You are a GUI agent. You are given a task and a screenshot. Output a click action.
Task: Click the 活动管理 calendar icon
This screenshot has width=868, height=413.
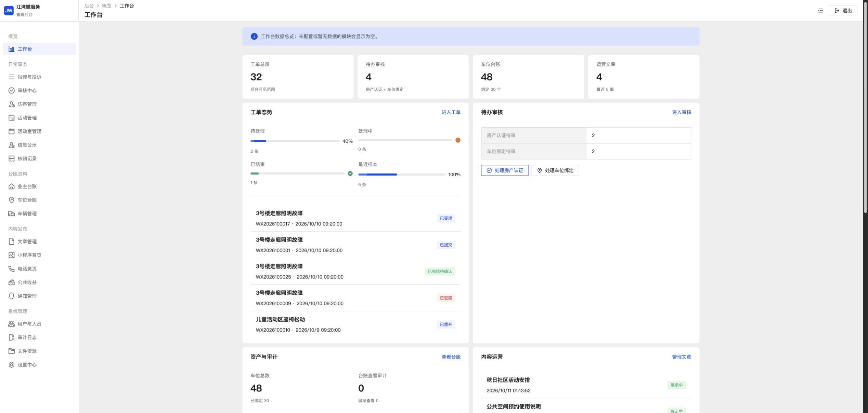(11, 118)
